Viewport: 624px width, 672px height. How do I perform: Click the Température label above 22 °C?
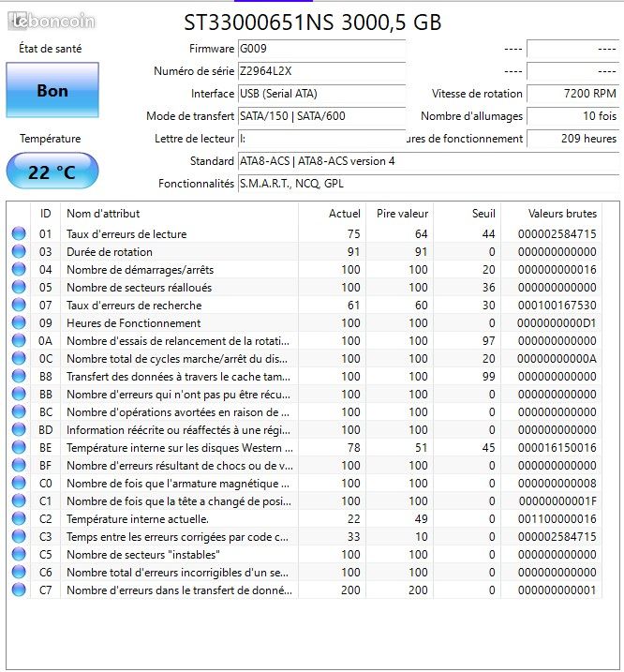pyautogui.click(x=51, y=139)
